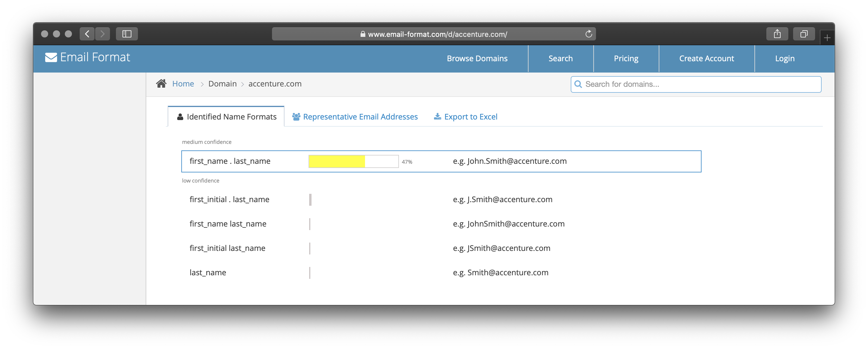Click the person icon on Identified Name Formats
Image resolution: width=868 pixels, height=349 pixels.
(x=180, y=117)
